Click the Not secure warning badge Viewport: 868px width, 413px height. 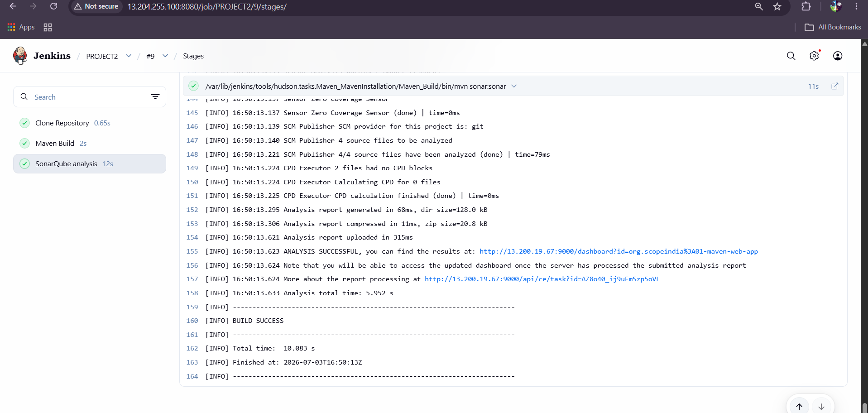[96, 6]
